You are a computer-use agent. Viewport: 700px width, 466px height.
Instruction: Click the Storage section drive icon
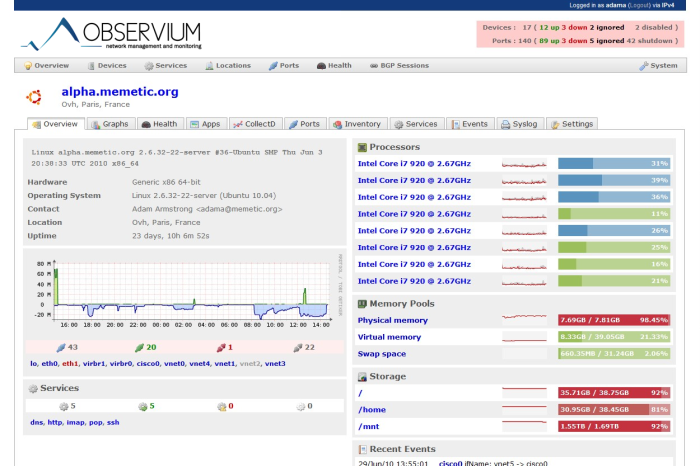click(x=362, y=377)
